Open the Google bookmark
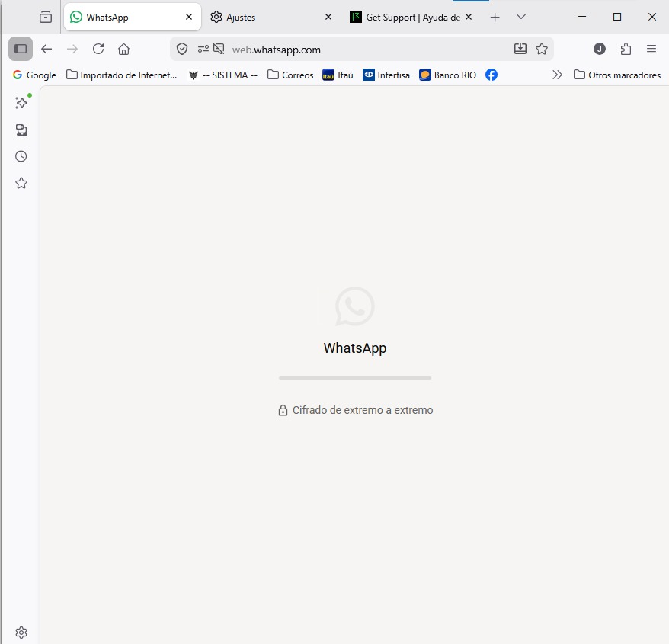This screenshot has height=644, width=669. click(34, 75)
